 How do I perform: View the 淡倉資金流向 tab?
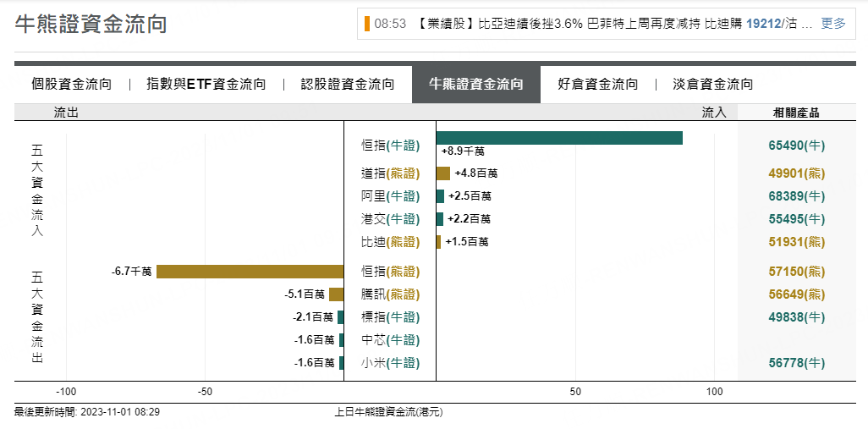713,84
